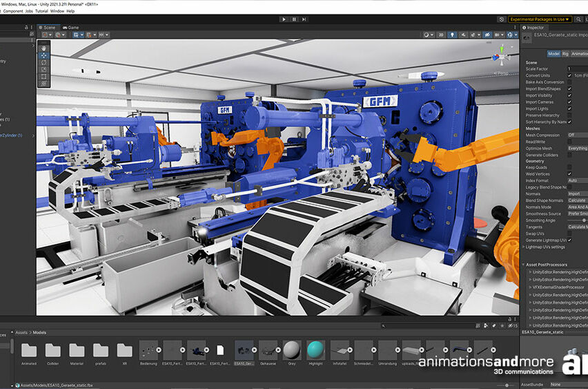Viewport: 588px width, 389px height.
Task: Open the grid visibility dropdown
Action: pyautogui.click(x=79, y=35)
